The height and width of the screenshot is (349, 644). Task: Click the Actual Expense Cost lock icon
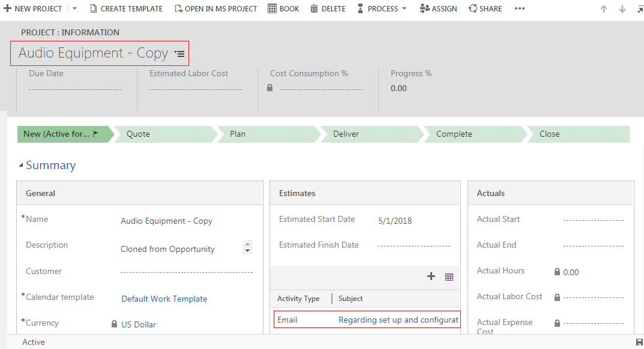557,323
